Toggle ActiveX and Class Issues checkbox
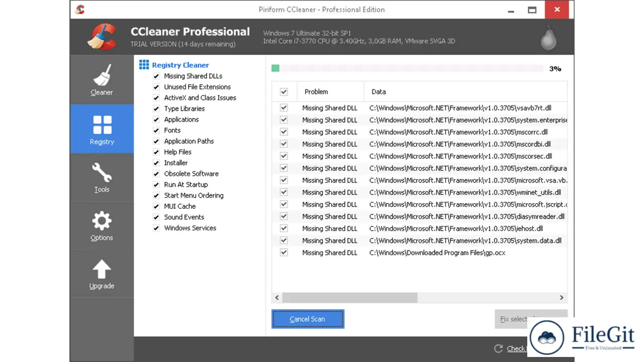The width and height of the screenshot is (644, 362). [156, 98]
